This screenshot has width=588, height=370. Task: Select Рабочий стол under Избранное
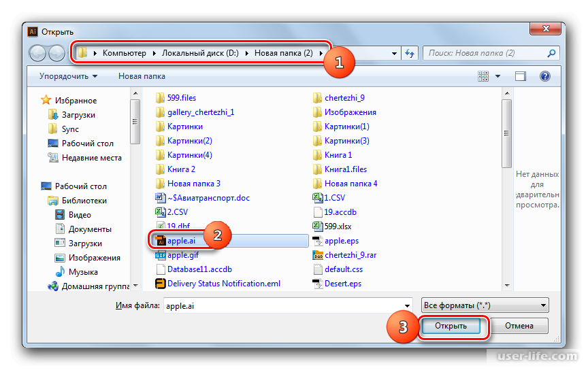[x=87, y=144]
